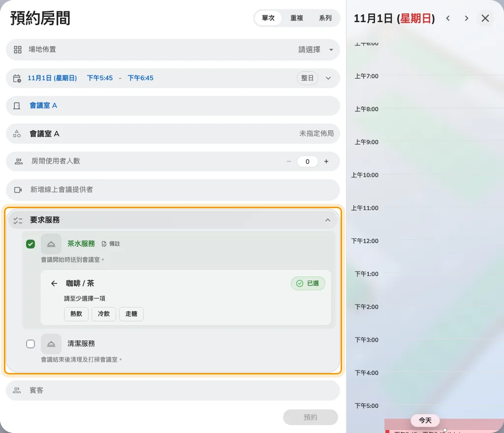
Task: Click the guests people icon beside 賓客
Action: 17,390
